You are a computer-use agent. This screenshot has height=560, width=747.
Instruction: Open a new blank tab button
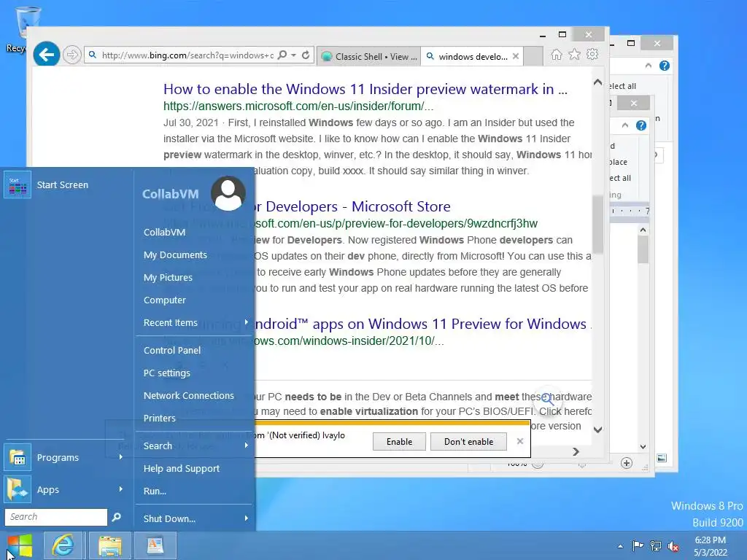pos(533,56)
